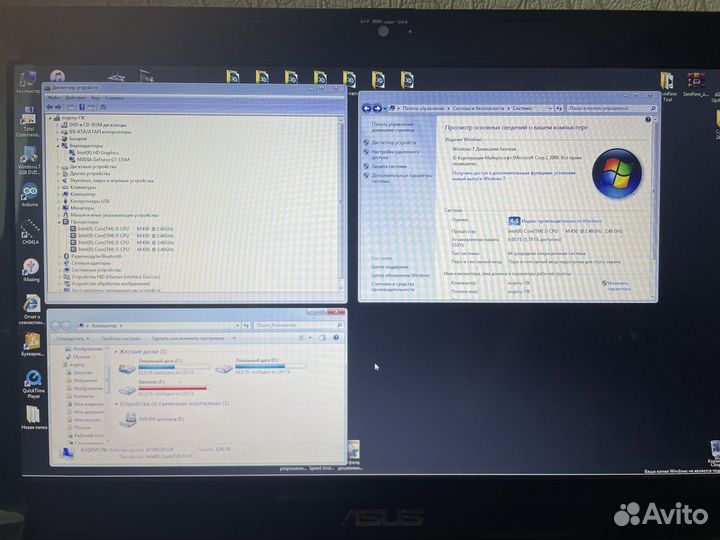Click Индекс производительности Windows link
Image resolution: width=720 pixels, height=540 pixels.
(561, 221)
